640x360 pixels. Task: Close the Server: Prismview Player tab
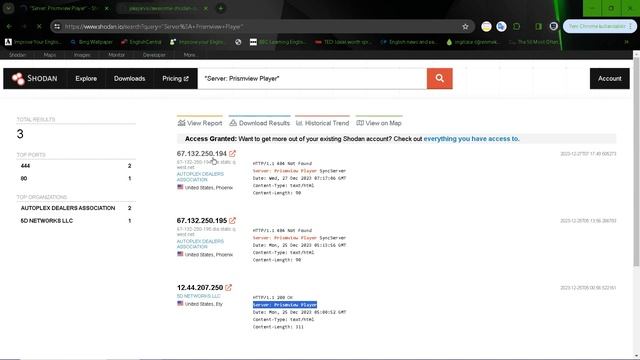(107, 8)
